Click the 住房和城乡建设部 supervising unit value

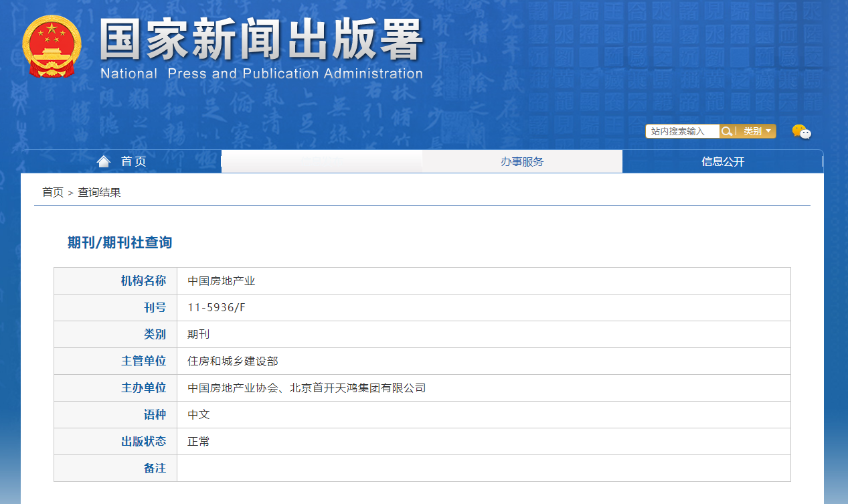(232, 361)
